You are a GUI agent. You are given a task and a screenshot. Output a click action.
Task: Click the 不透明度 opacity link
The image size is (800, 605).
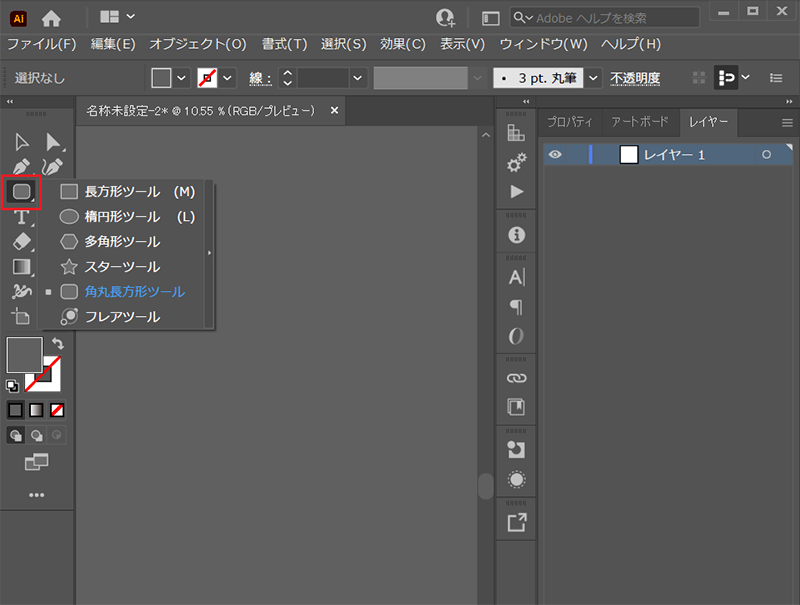[635, 78]
